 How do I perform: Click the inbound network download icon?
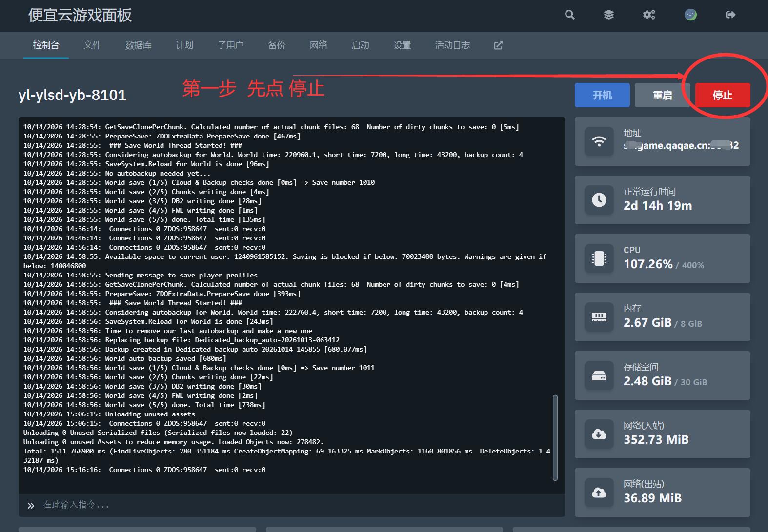(x=599, y=434)
